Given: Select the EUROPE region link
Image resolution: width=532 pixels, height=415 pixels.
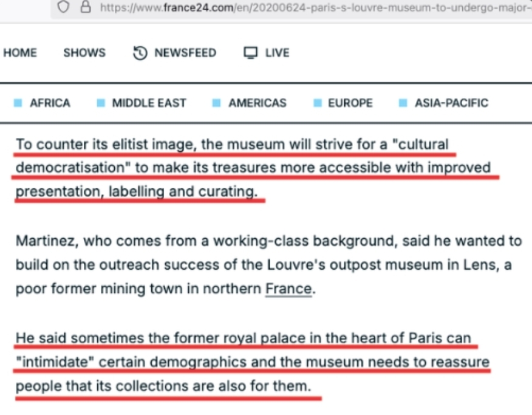Looking at the screenshot, I should (350, 103).
